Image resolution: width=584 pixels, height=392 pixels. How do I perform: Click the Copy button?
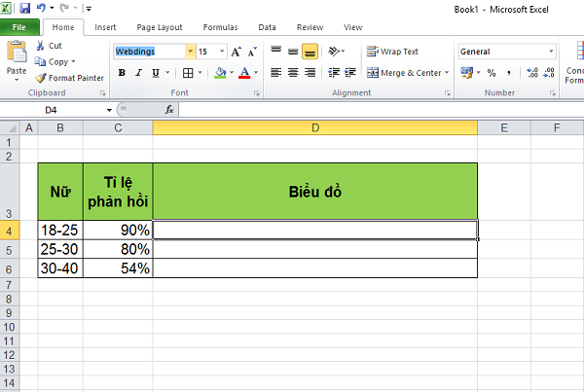click(x=57, y=61)
